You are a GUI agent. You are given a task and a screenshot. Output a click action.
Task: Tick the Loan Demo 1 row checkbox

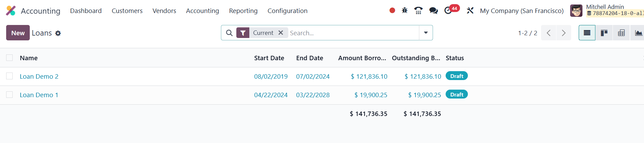[x=10, y=94]
